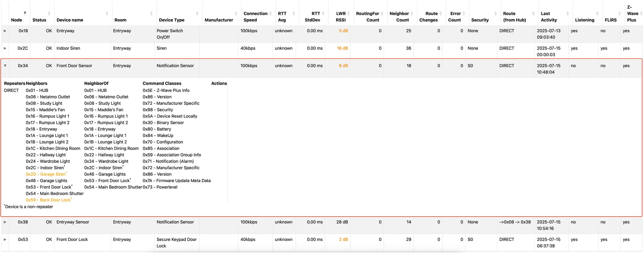Select orange 0x59 Back Door Lock neighbor
The height and width of the screenshot is (253, 644).
coord(48,200)
